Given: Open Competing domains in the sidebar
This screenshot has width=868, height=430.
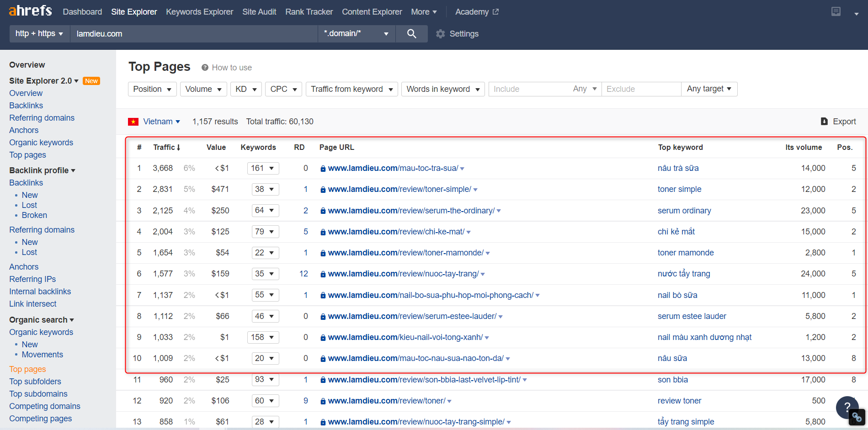Looking at the screenshot, I should tap(45, 406).
